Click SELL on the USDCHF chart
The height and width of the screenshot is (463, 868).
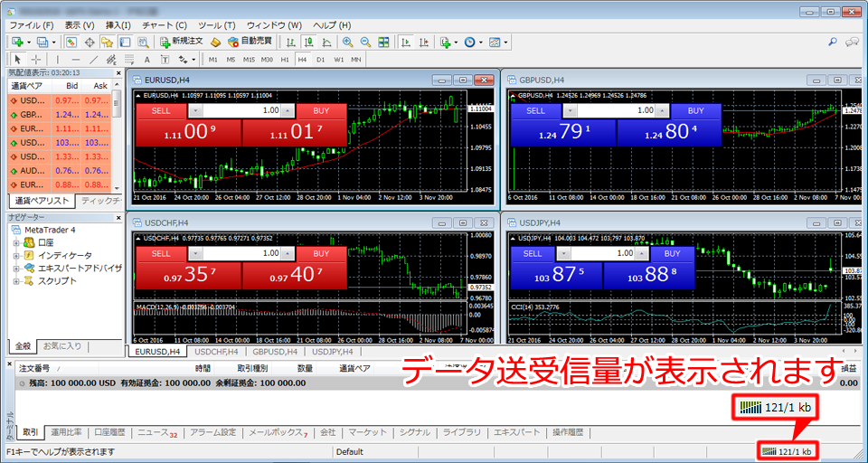161,253
